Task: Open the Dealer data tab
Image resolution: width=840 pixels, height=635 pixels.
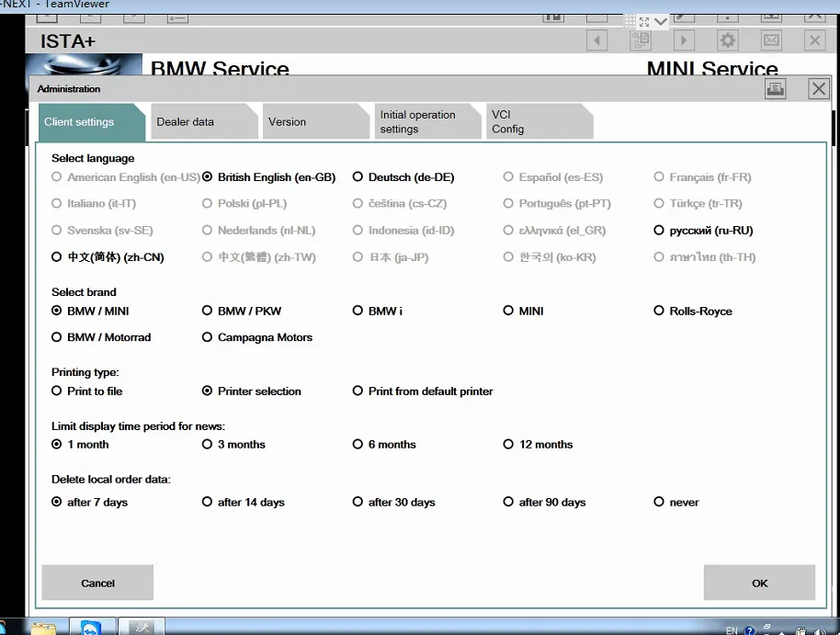Action: (204, 122)
